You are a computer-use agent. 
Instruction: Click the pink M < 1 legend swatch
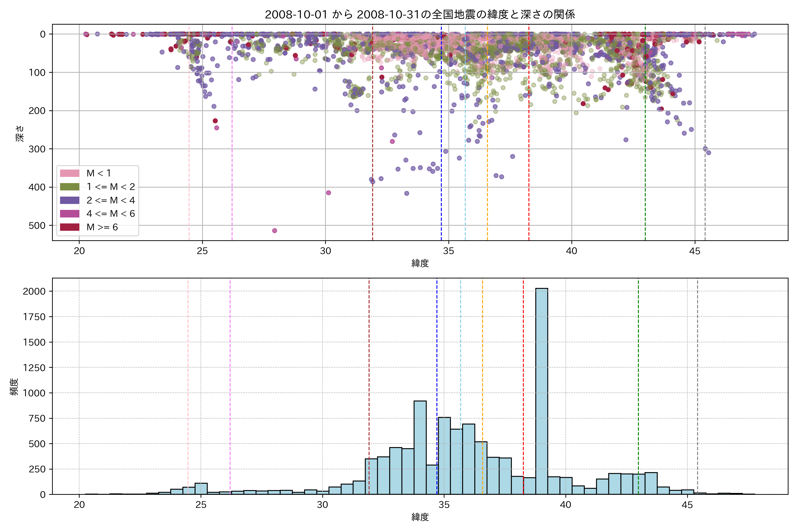click(x=70, y=173)
